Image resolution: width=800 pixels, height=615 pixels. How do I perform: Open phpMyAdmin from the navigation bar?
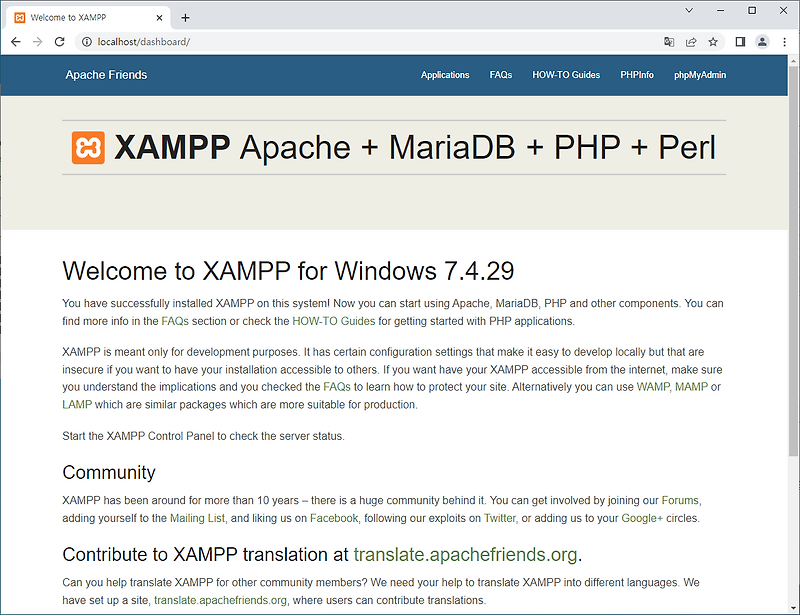699,74
